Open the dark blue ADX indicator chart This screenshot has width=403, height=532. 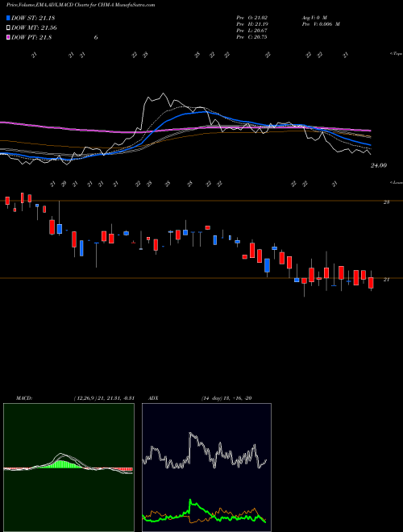tap(206, 468)
